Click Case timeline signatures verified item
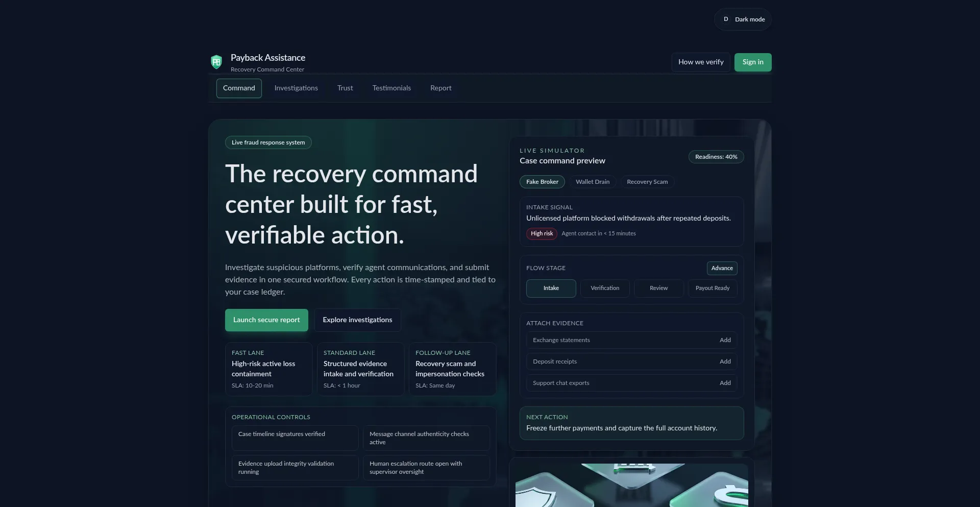This screenshot has width=980, height=507. [295, 438]
